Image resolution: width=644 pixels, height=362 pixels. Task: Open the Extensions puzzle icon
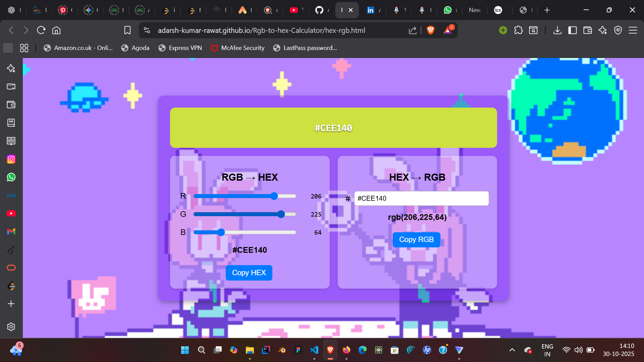518,30
